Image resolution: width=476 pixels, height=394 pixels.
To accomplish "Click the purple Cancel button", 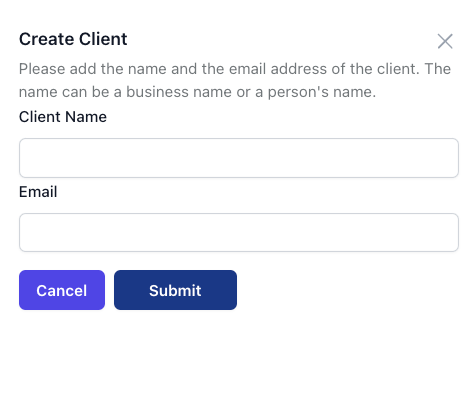I will 62,290.
